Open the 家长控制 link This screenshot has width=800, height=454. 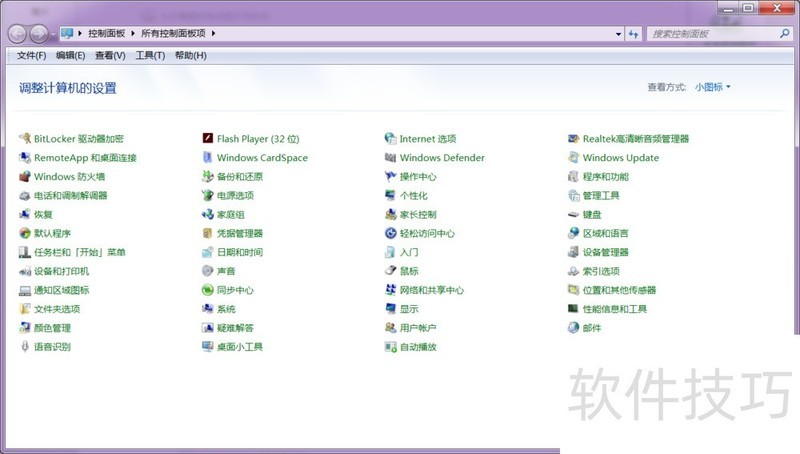tap(418, 214)
